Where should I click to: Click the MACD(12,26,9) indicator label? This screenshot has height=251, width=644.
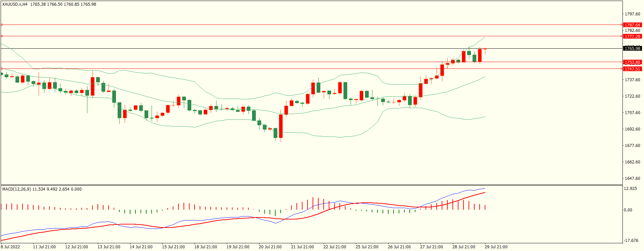[16, 189]
